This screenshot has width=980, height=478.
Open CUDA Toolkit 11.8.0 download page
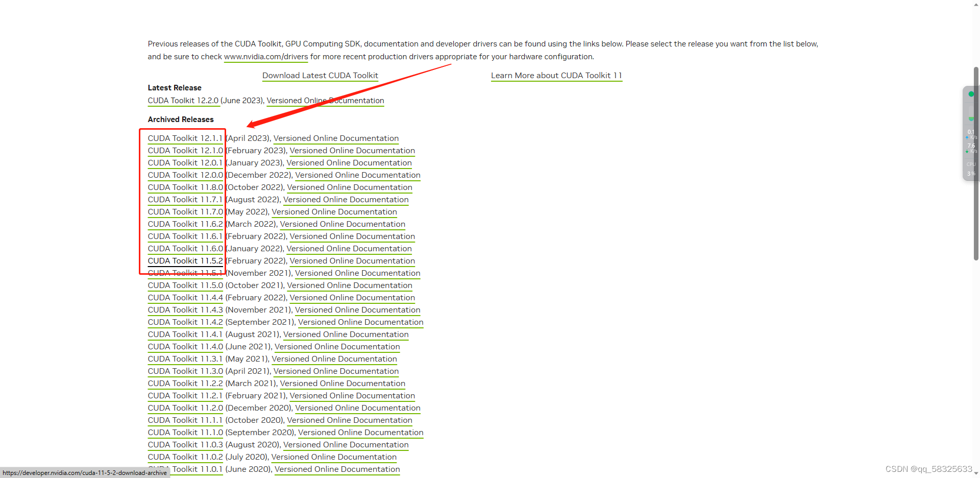tap(185, 187)
